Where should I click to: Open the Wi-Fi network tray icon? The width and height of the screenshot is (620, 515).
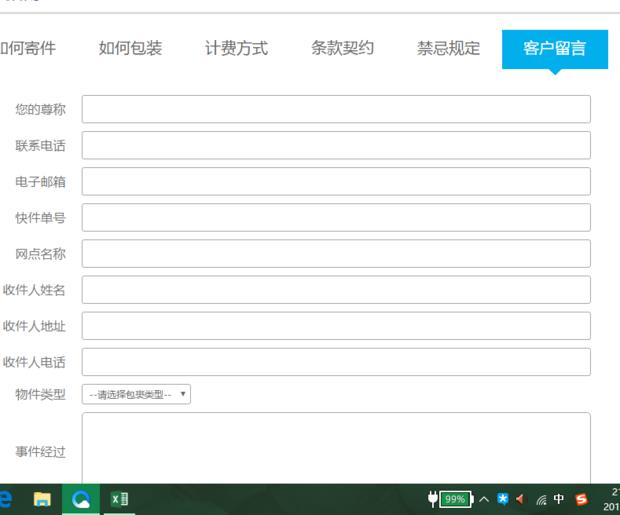pos(541,499)
